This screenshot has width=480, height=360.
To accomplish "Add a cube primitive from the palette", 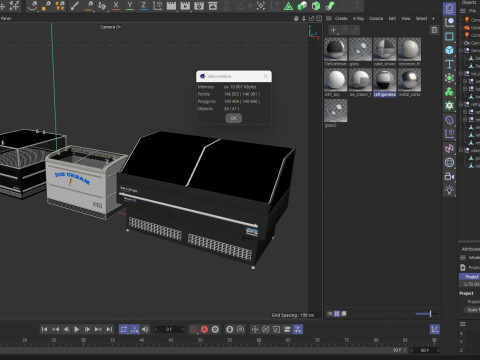I will coord(449,50).
